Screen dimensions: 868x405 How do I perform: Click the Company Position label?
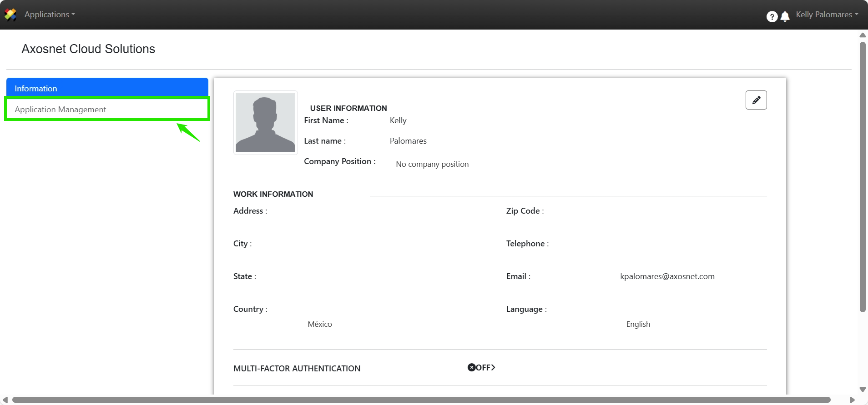pyautogui.click(x=340, y=161)
